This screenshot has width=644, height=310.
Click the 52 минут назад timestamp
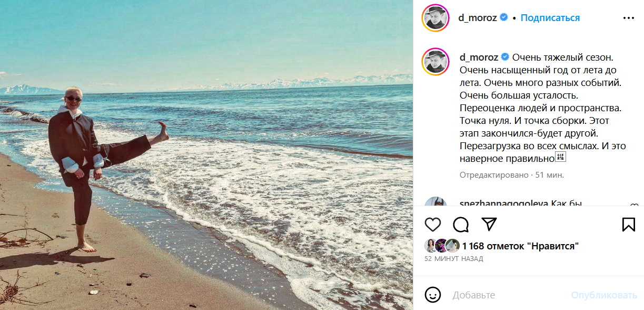click(453, 259)
